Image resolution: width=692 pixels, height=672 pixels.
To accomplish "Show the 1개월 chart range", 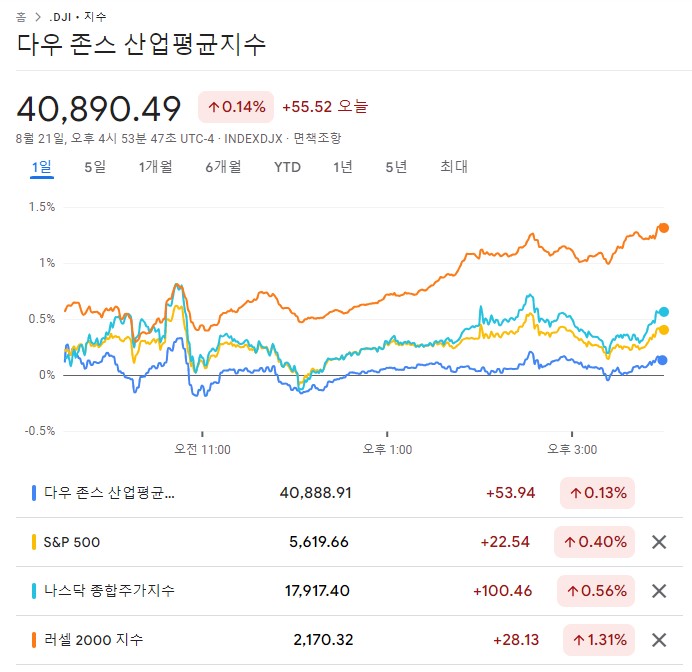I will (155, 167).
